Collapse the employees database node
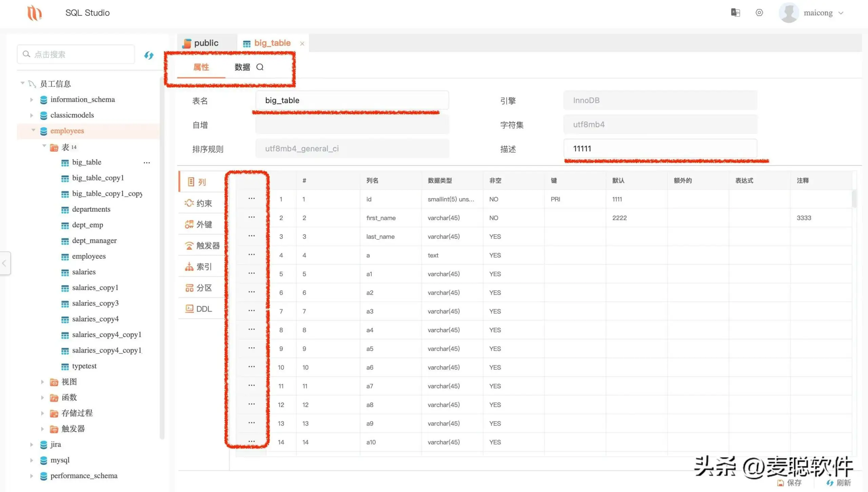The image size is (868, 492). (33, 131)
